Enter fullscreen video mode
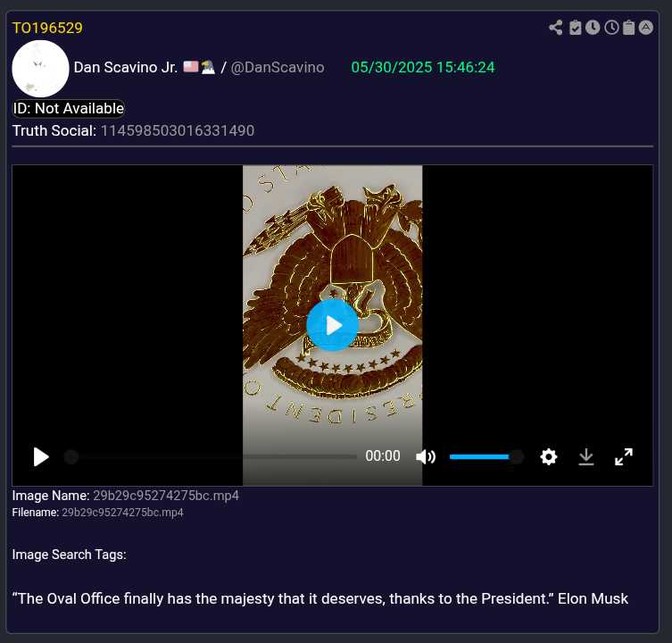Screen dimensions: 672x643 tap(624, 456)
